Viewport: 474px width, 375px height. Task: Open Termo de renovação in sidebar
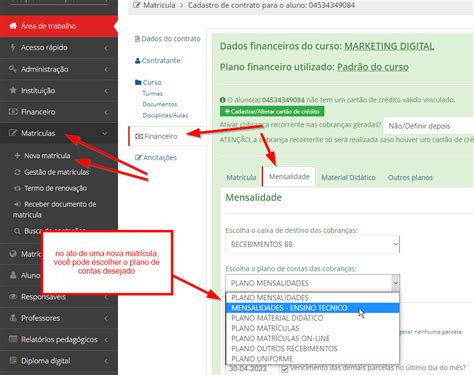pos(55,188)
